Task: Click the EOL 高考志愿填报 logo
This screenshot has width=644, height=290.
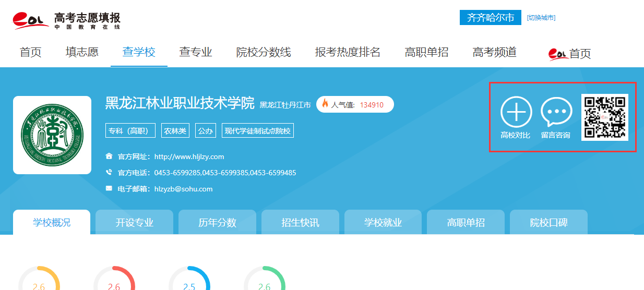Action: tap(67, 20)
